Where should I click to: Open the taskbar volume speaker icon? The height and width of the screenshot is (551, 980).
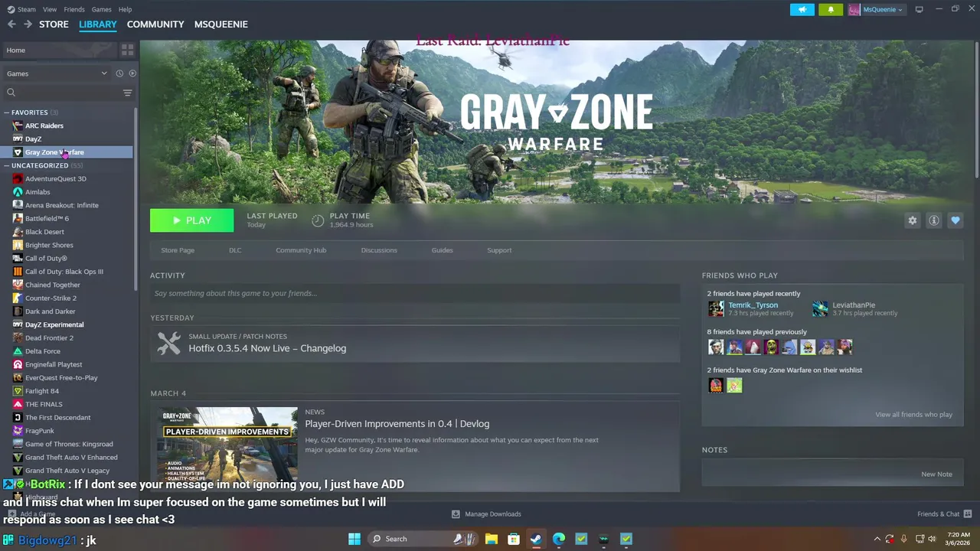pos(933,539)
